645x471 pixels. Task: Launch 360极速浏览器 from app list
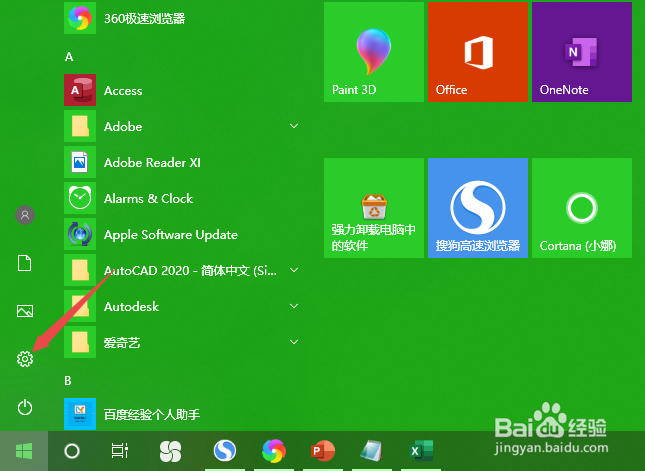[183, 18]
